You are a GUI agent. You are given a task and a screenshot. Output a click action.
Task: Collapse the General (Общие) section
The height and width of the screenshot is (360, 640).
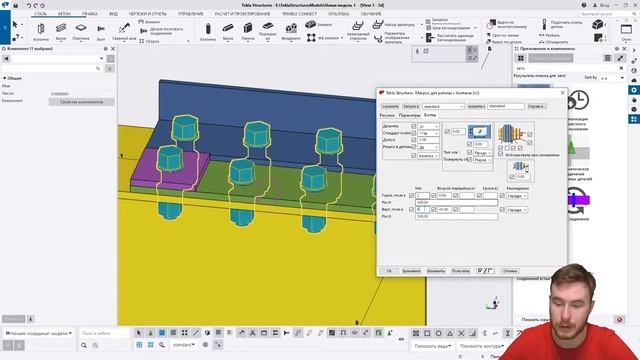click(x=4, y=78)
